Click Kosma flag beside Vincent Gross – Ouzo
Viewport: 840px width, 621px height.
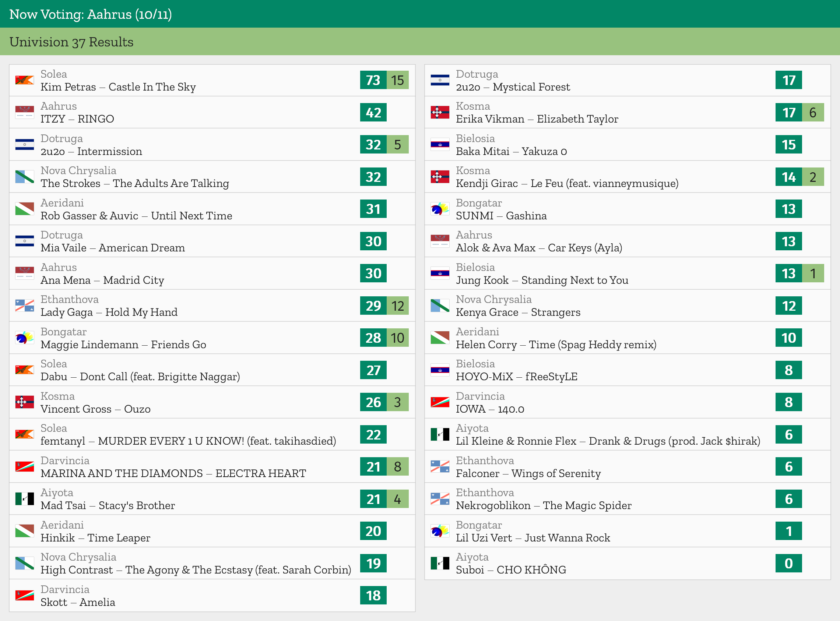click(x=24, y=402)
